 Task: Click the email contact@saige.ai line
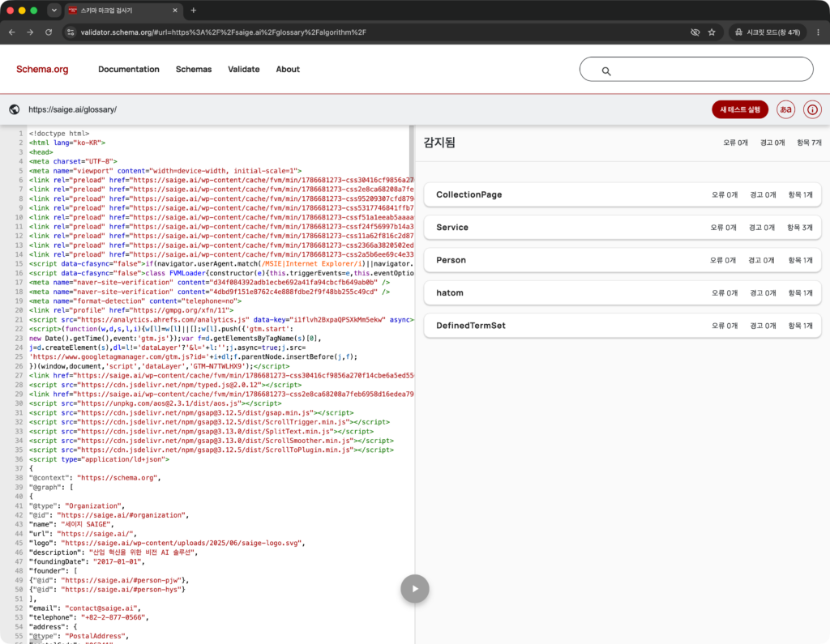85,608
